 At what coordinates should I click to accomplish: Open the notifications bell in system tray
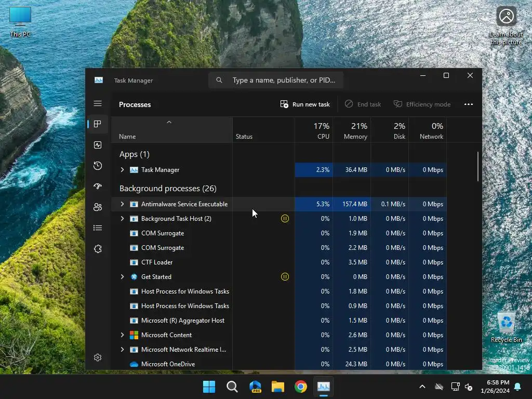coord(518,387)
